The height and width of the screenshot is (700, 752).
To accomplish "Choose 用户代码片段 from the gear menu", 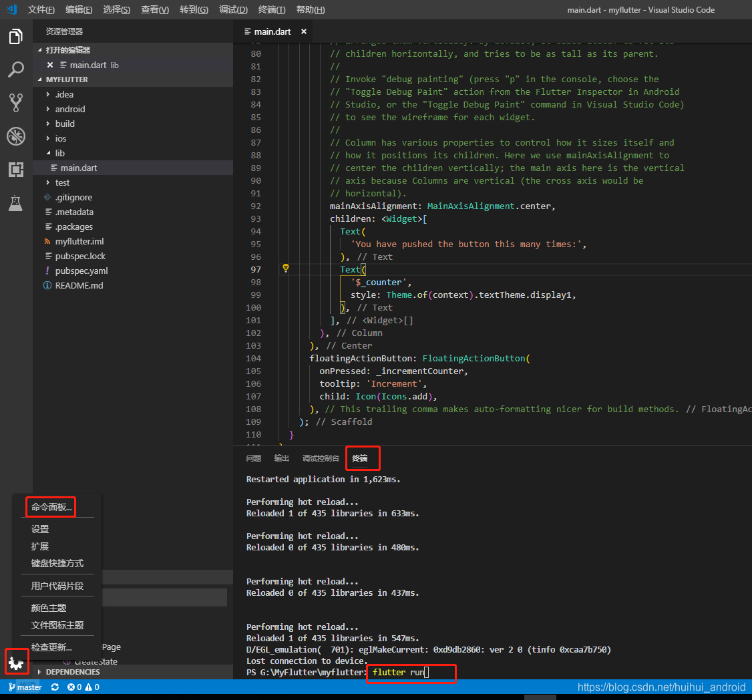I will 57,586.
